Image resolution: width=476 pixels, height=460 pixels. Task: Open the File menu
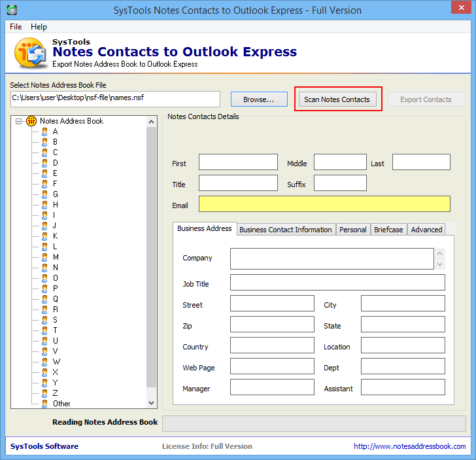[16, 27]
